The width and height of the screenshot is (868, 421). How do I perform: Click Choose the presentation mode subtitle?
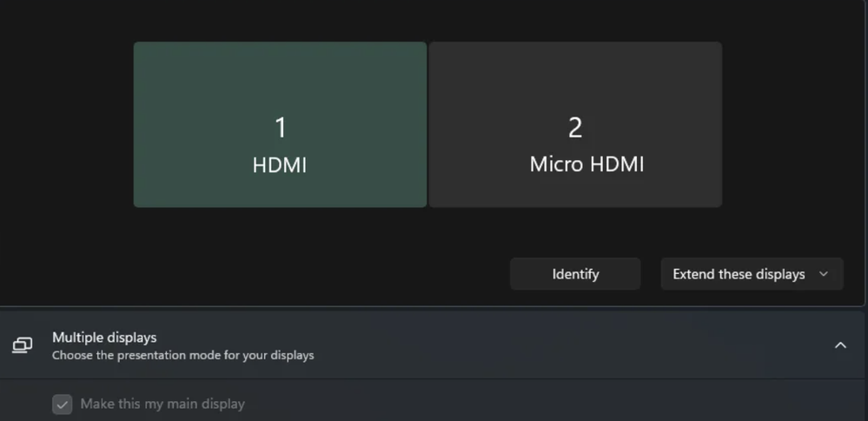(x=182, y=356)
